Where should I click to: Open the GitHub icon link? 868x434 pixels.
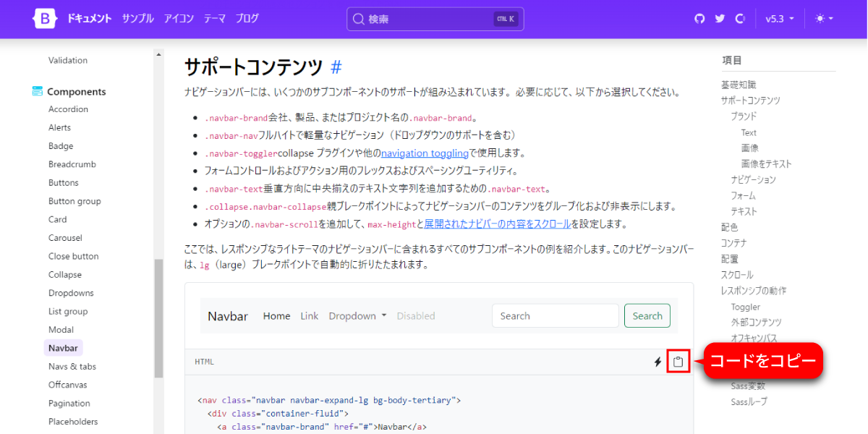699,19
